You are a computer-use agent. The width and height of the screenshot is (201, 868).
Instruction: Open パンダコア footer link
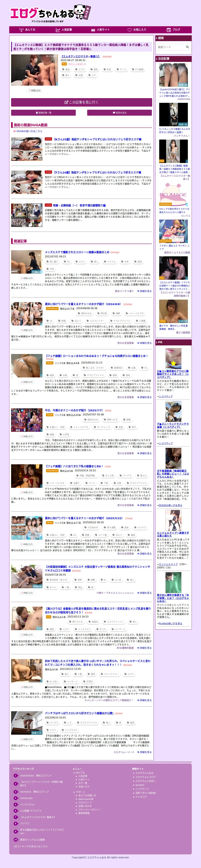141,797
